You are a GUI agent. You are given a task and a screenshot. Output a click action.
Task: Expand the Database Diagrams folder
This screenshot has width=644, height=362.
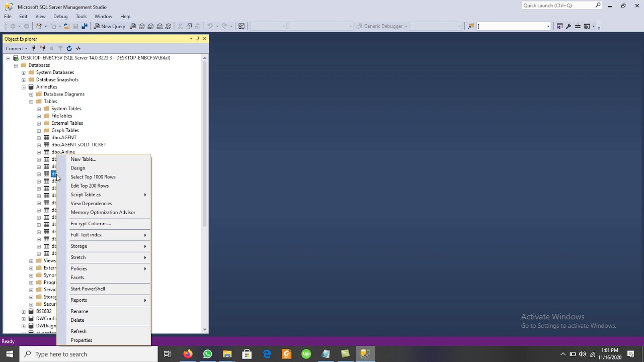(31, 94)
